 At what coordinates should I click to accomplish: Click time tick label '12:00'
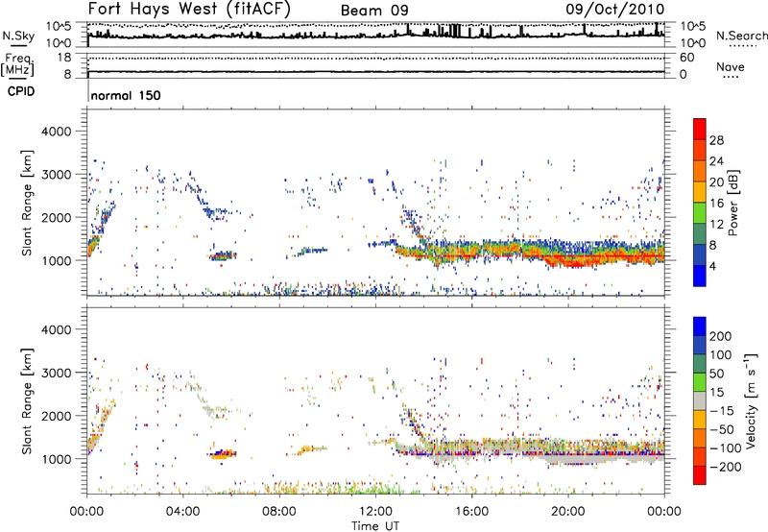375,512
